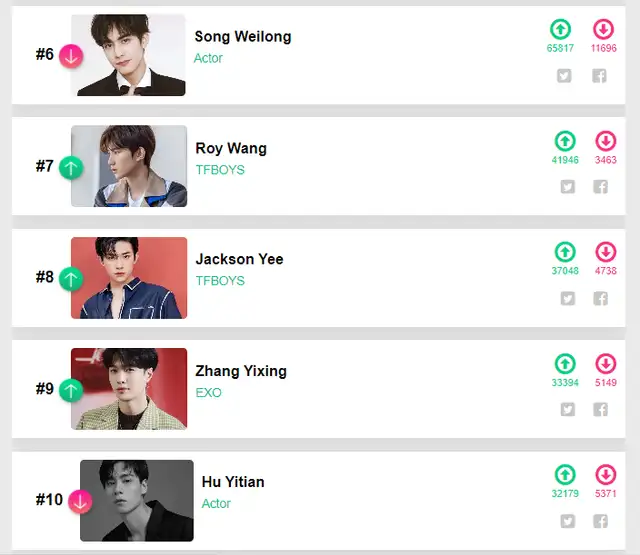Share Song Weilong on Twitter
Screen dimensions: 640x555
click(x=564, y=75)
